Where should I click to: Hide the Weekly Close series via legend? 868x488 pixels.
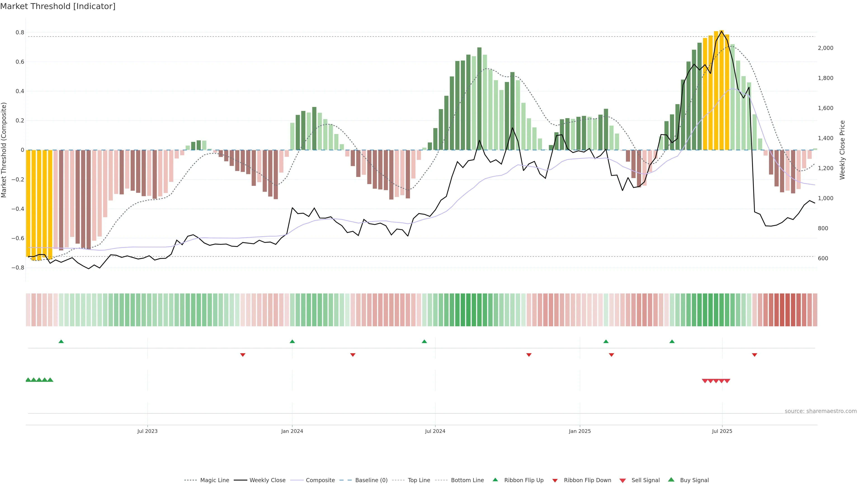(x=267, y=480)
